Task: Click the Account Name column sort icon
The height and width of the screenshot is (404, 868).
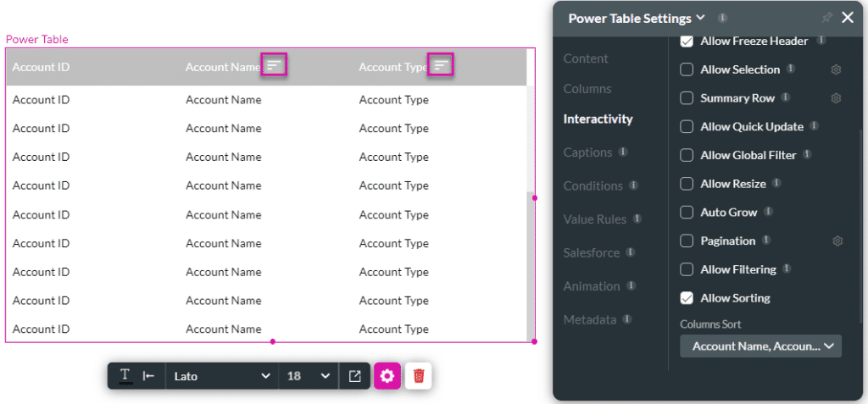Action: click(x=273, y=65)
